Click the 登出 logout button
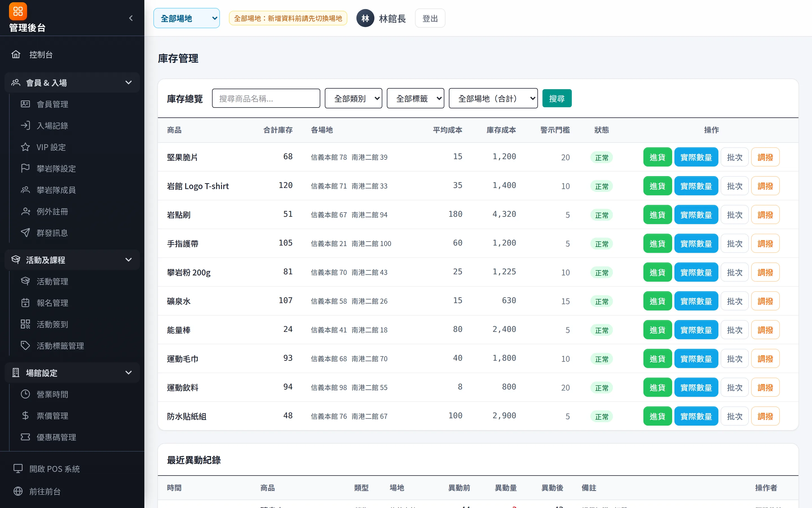The height and width of the screenshot is (508, 812). pyautogui.click(x=430, y=18)
